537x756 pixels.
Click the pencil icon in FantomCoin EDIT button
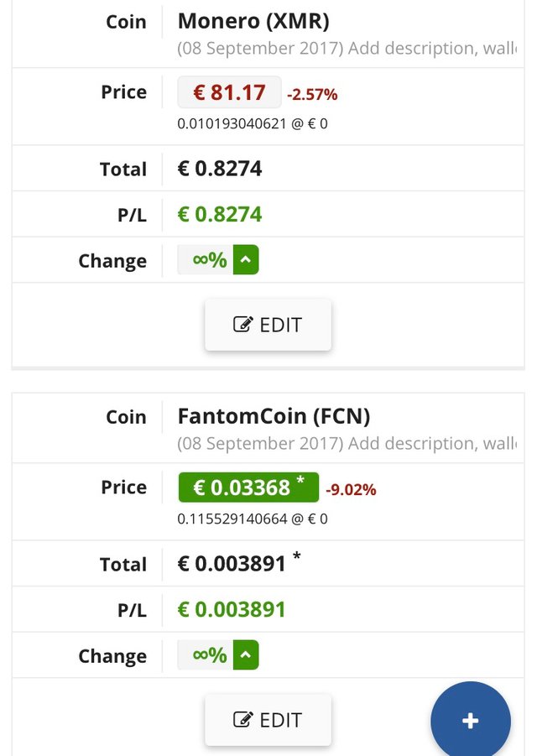click(x=243, y=720)
